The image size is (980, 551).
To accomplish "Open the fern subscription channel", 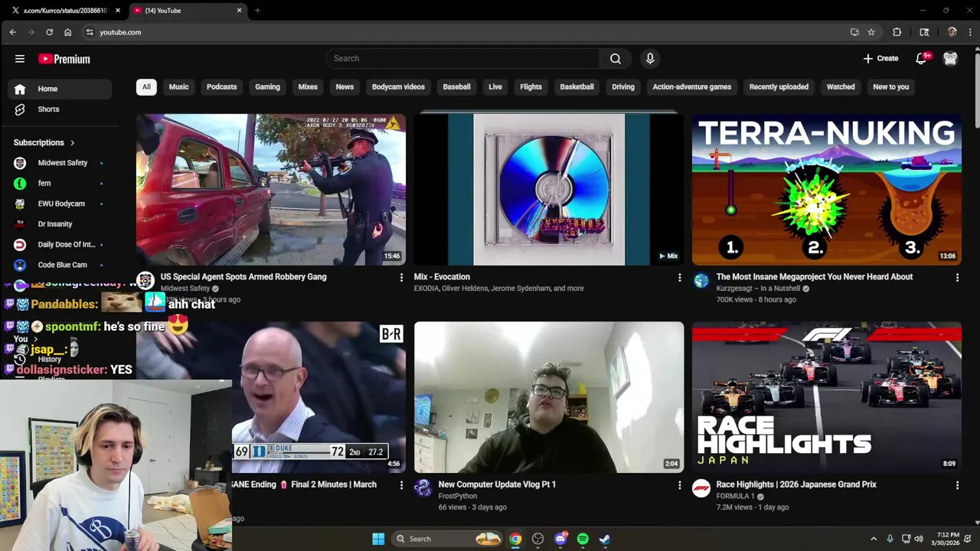I will 59,184.
